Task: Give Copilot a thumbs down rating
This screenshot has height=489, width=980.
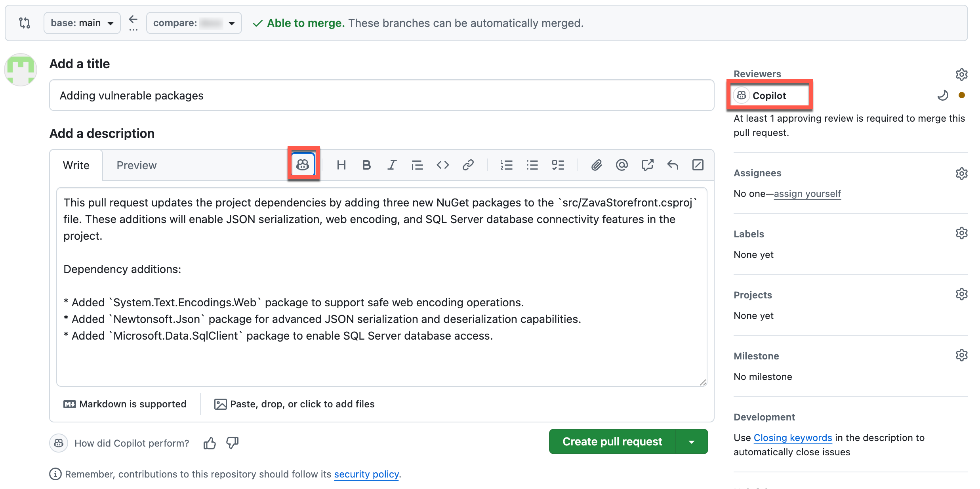Action: click(x=232, y=443)
